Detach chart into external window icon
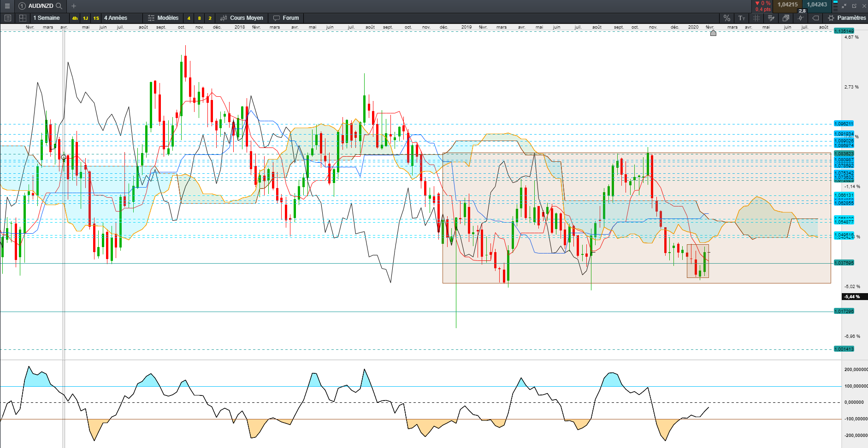This screenshot has height=448, width=868. click(854, 6)
